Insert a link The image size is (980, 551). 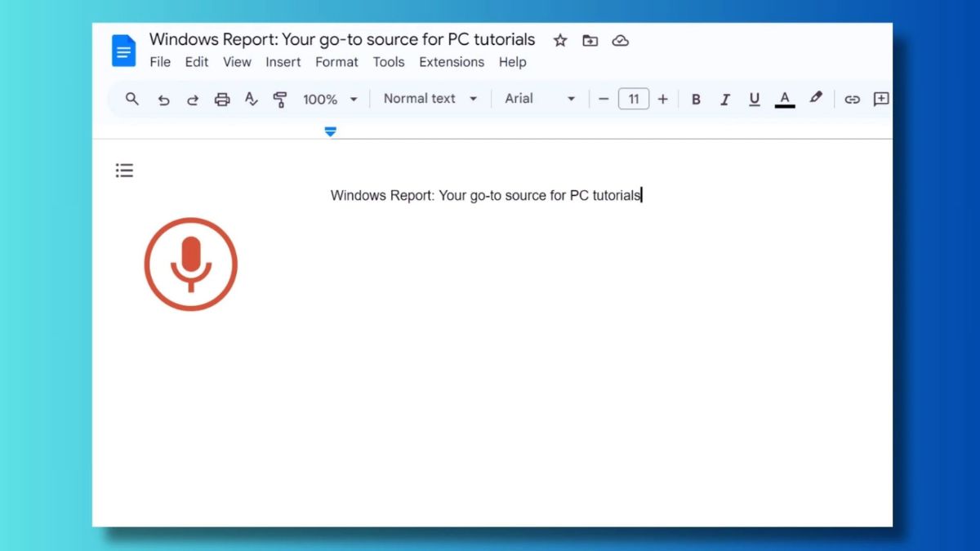point(852,100)
